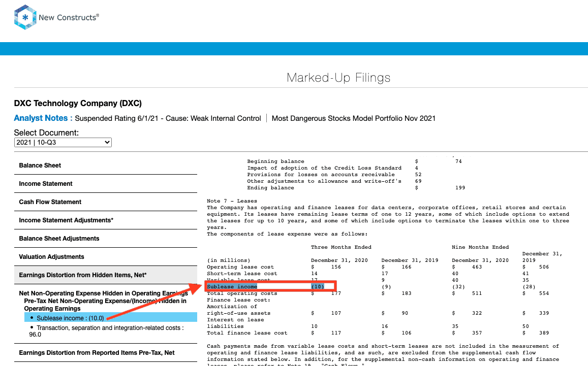Click Suspended Rating 6/1/21 analyst note

pos(168,118)
